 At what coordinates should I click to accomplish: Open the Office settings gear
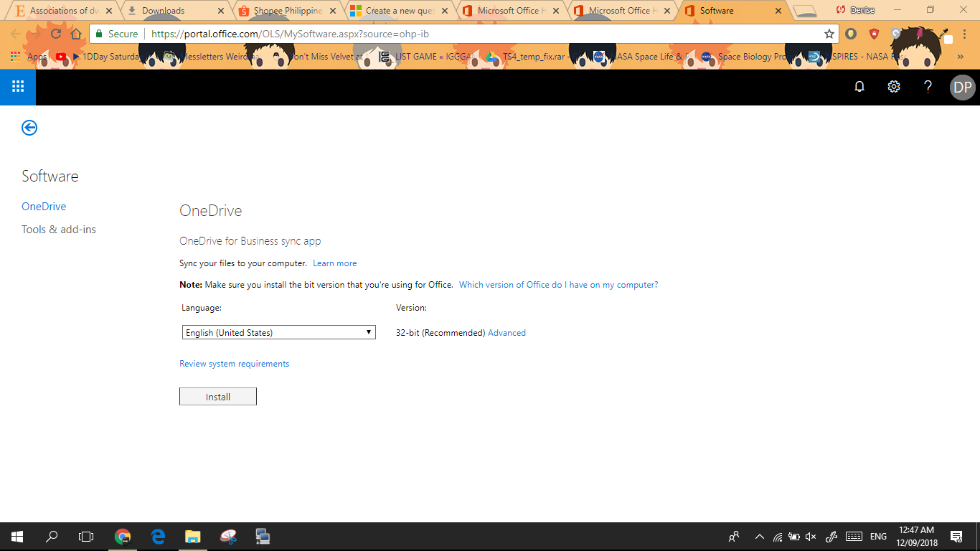894,87
